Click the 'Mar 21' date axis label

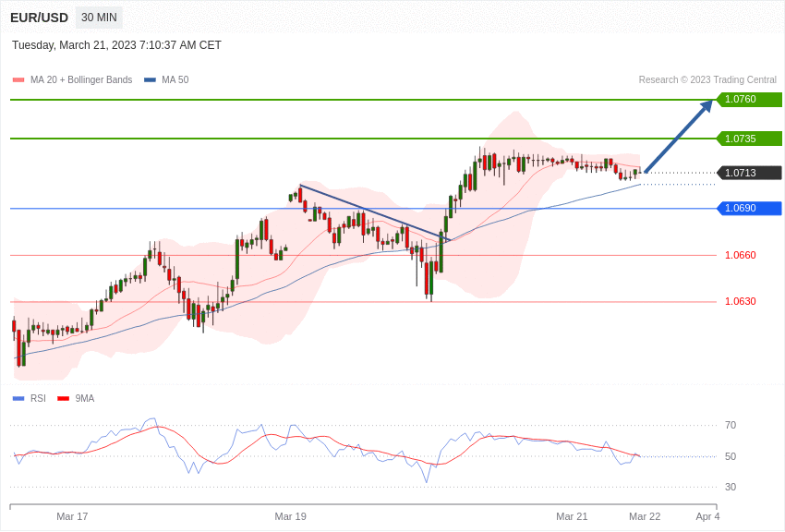point(572,516)
